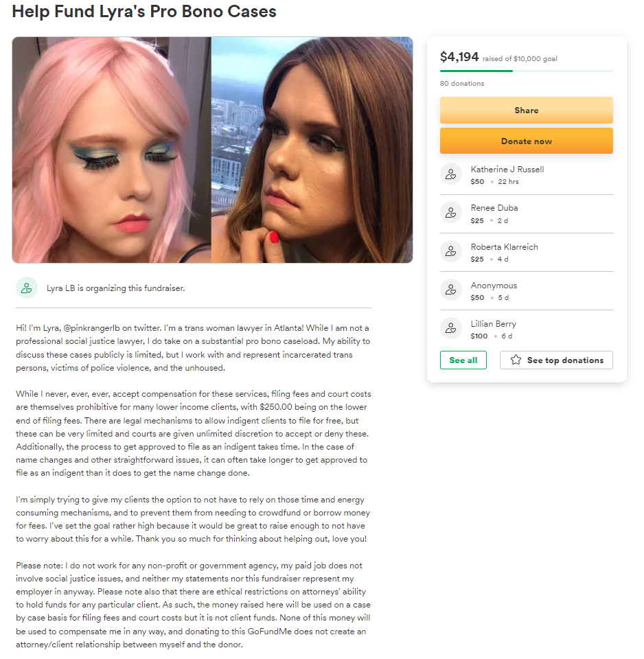
Task: Click the Donate now button
Action: click(527, 141)
